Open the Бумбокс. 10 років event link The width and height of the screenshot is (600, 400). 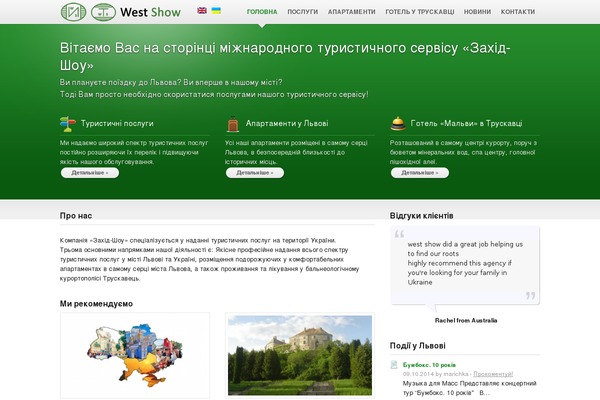pos(429,365)
